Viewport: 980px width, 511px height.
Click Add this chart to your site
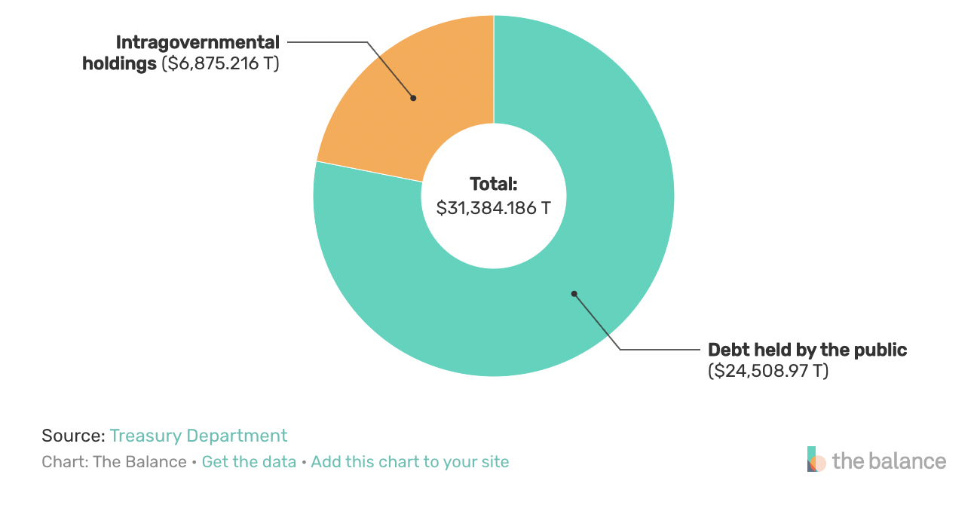pos(409,462)
